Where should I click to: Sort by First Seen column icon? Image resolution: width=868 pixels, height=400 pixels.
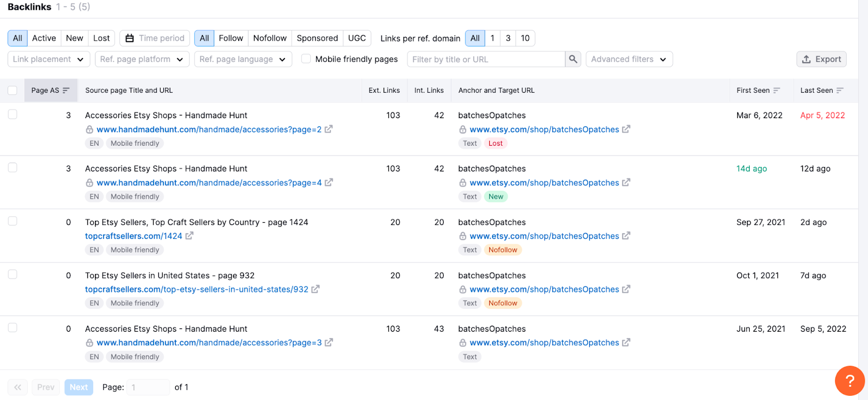coord(777,91)
